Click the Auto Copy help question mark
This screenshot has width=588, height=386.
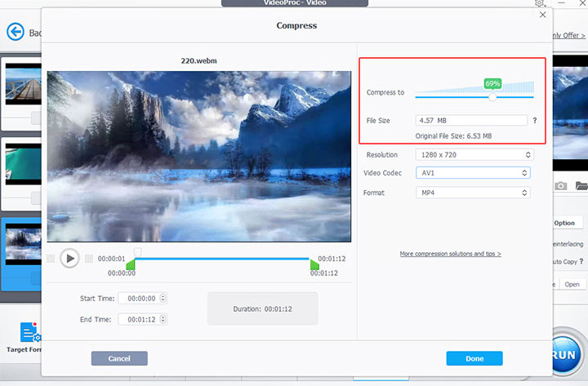[x=581, y=262]
